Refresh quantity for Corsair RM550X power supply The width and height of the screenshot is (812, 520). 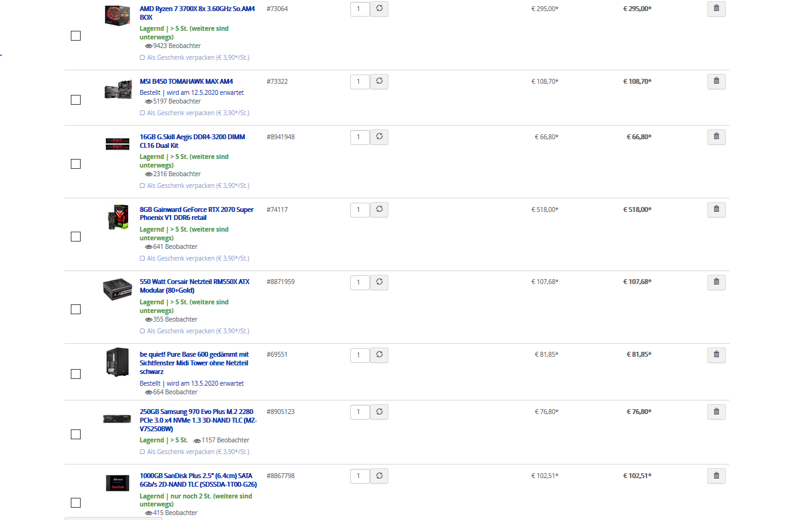(379, 282)
